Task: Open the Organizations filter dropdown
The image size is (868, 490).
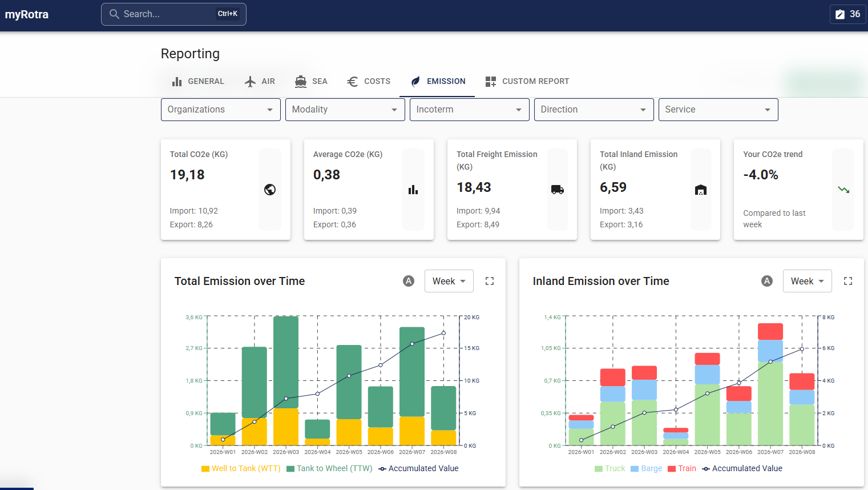Action: pyautogui.click(x=220, y=109)
